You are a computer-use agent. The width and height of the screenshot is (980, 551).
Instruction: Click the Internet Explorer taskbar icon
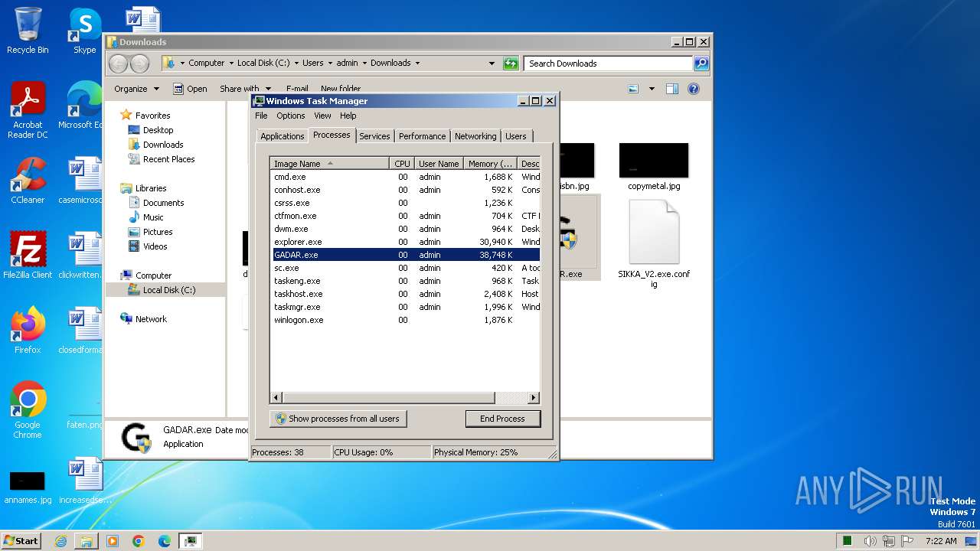[x=60, y=541]
